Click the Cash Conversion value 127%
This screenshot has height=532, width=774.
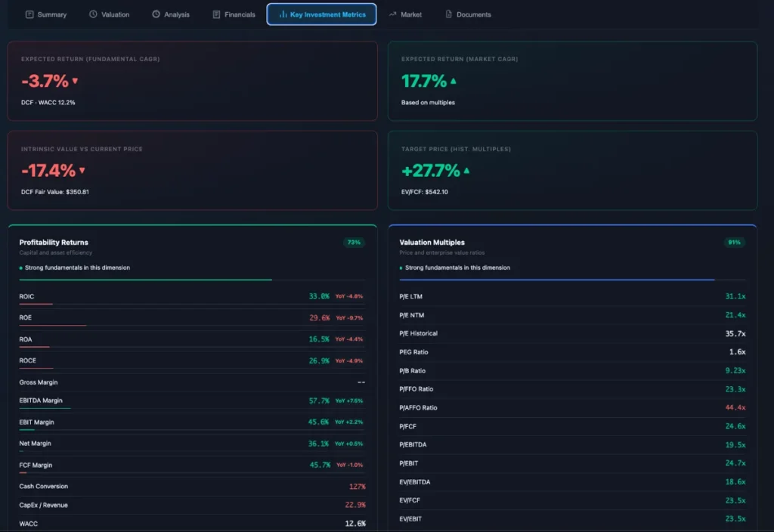click(358, 487)
